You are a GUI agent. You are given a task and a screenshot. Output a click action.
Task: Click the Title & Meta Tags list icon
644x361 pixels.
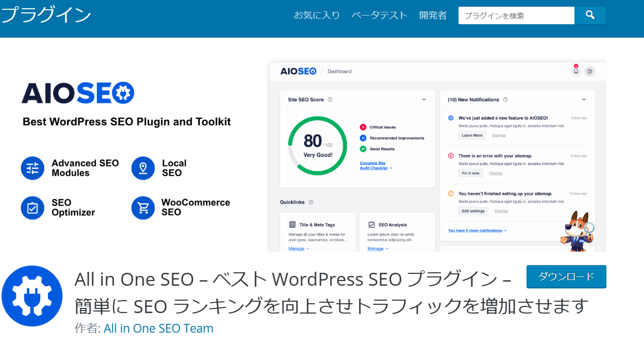(x=292, y=225)
